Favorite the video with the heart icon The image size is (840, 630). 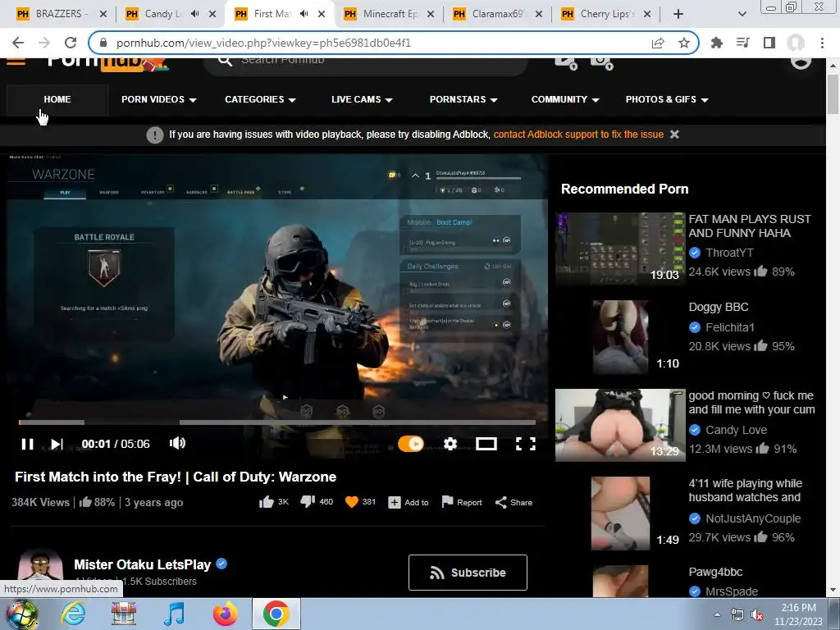pos(360,502)
